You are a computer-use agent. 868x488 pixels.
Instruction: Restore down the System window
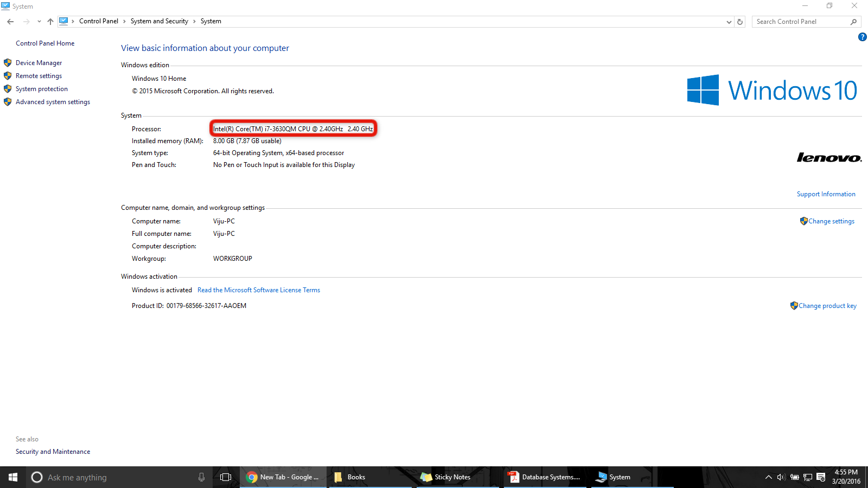829,6
